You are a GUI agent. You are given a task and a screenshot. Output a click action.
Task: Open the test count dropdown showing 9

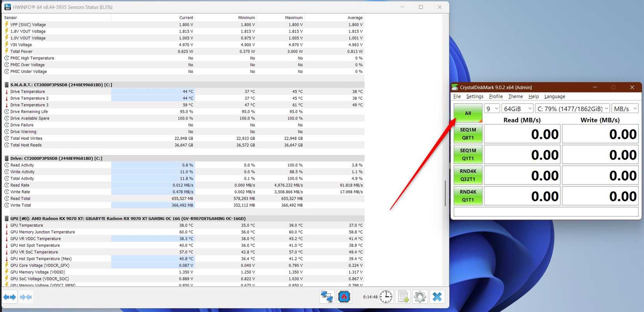(x=492, y=109)
